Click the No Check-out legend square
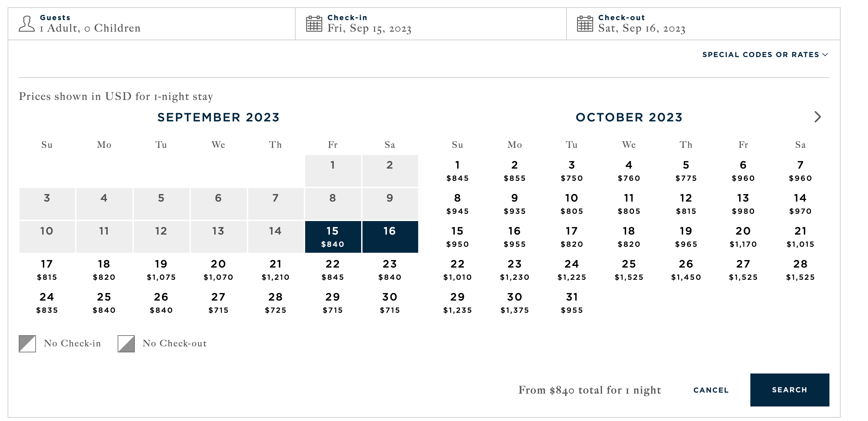 click(126, 344)
